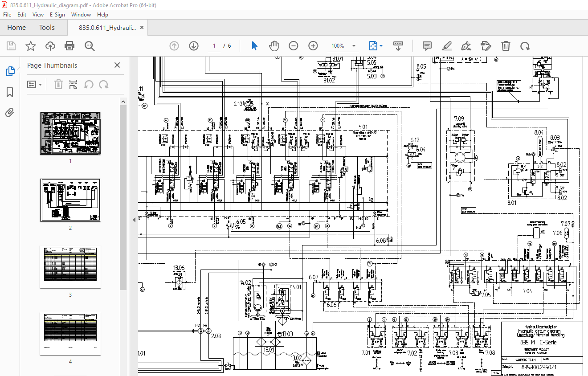Image resolution: width=588 pixels, height=376 pixels.
Task: Select page 2 thumbnail
Action: pyautogui.click(x=70, y=200)
